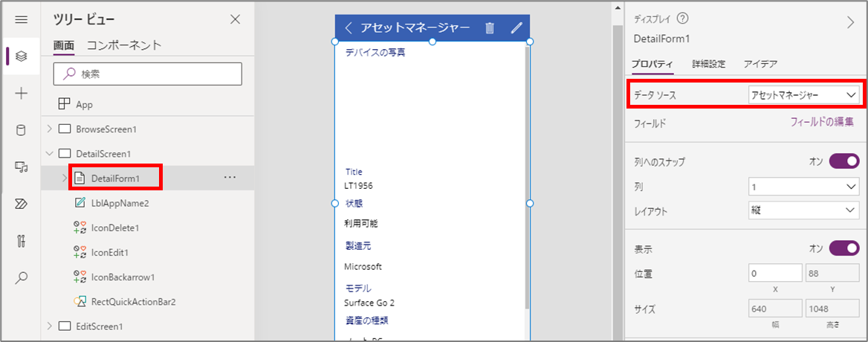Select IconEdit1 in the tree
Image resolution: width=868 pixels, height=342 pixels.
pos(109,252)
